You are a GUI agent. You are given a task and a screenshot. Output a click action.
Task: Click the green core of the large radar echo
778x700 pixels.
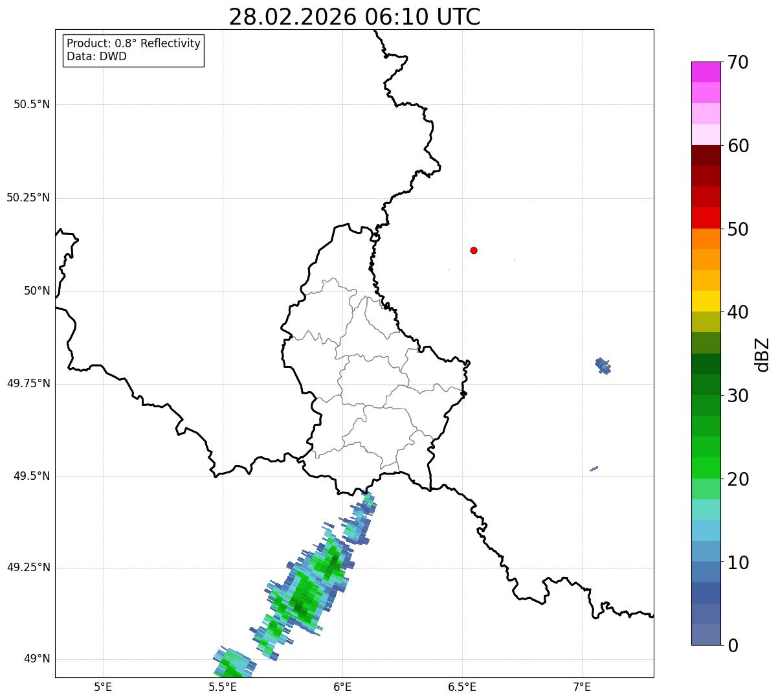[x=303, y=599]
